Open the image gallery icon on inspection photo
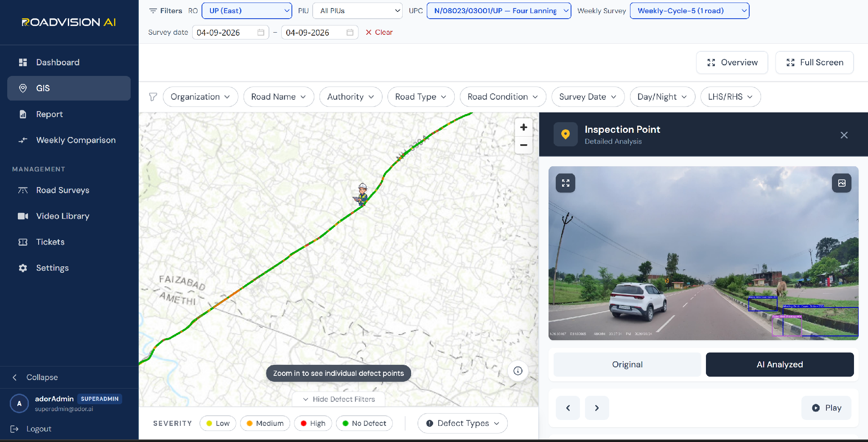Image resolution: width=868 pixels, height=442 pixels. (842, 183)
